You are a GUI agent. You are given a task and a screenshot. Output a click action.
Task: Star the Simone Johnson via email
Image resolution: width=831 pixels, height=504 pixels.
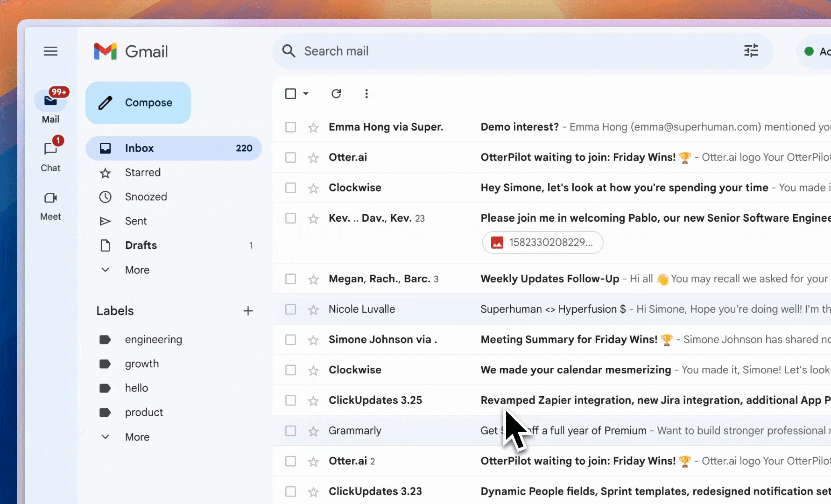click(313, 340)
